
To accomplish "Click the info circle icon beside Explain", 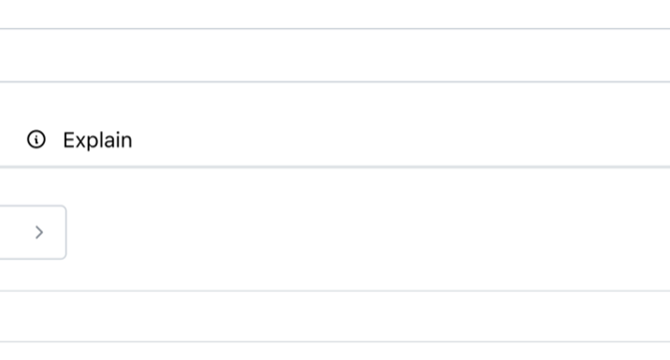I will (x=36, y=139).
